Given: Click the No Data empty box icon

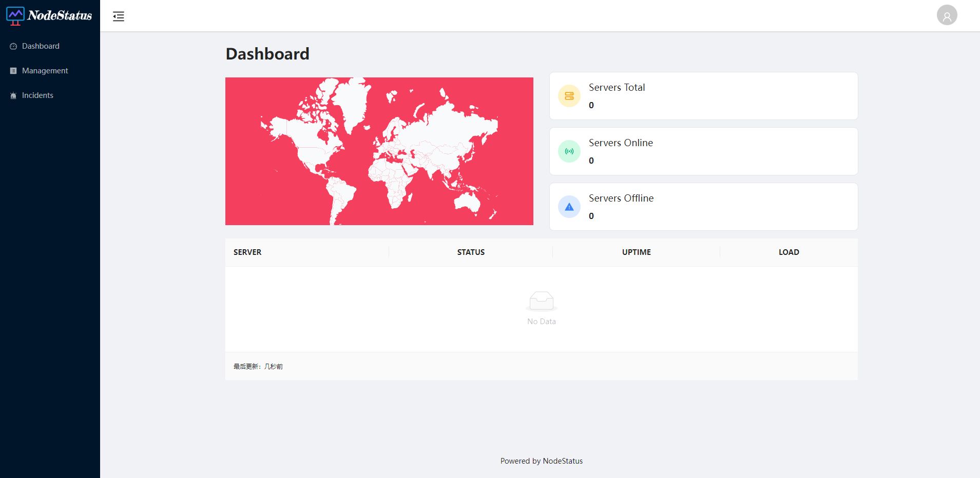Looking at the screenshot, I should (541, 301).
